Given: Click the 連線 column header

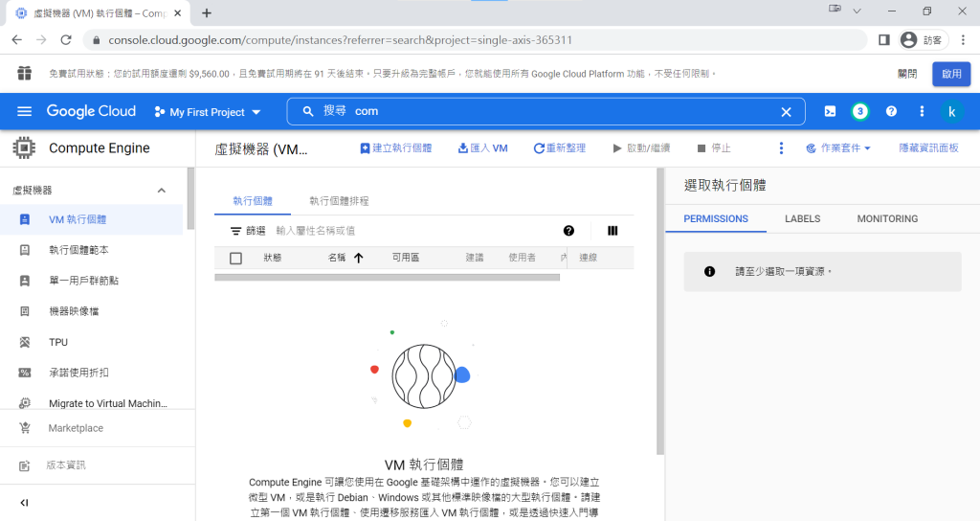Looking at the screenshot, I should pos(589,257).
